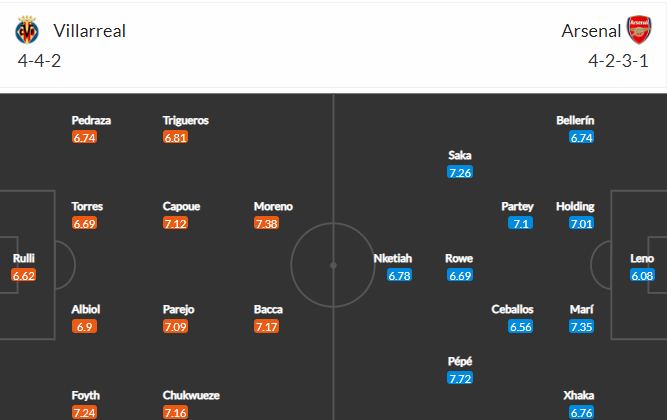
Task: Click on player Rulli
Action: click(x=23, y=258)
